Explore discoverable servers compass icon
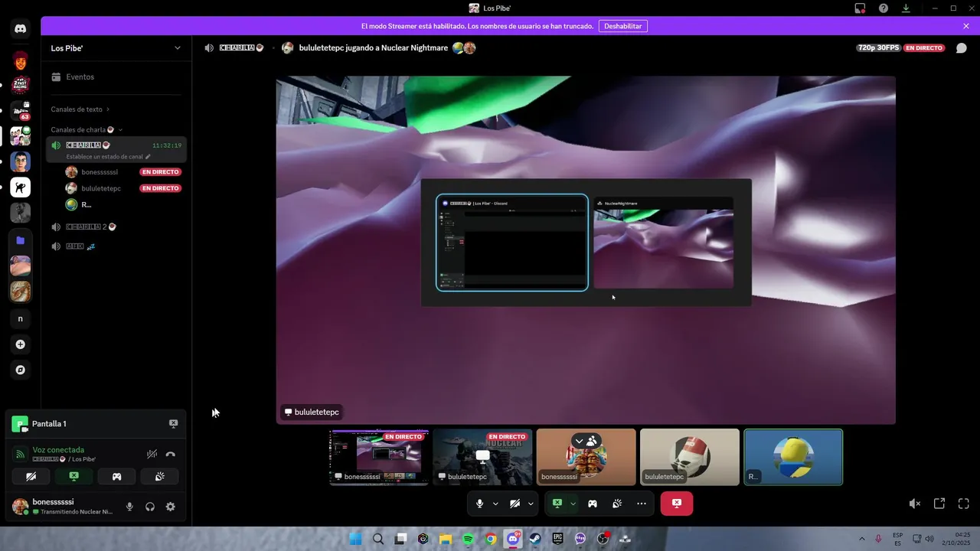The height and width of the screenshot is (551, 980). [21, 370]
